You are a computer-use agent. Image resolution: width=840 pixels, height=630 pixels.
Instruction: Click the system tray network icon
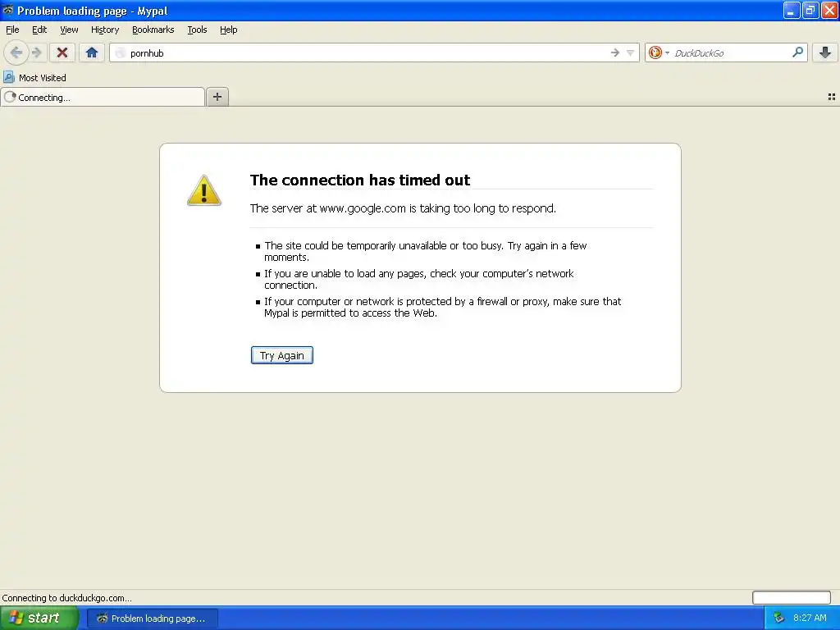click(x=778, y=618)
